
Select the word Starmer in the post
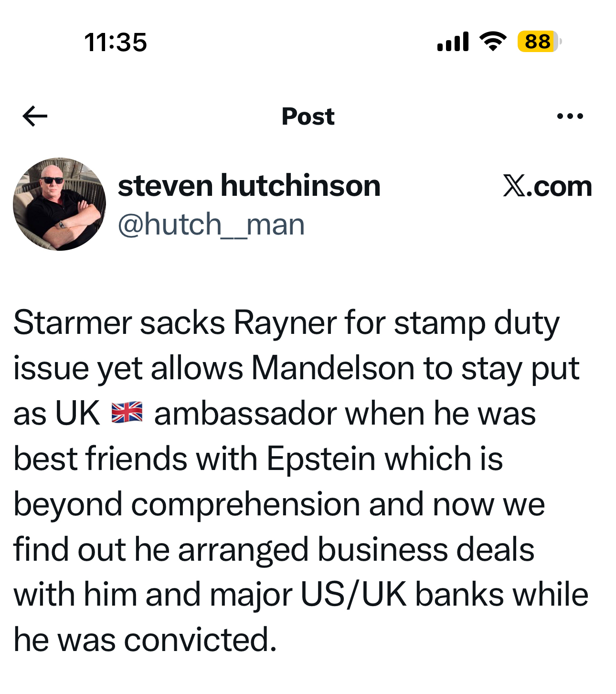pos(73,323)
